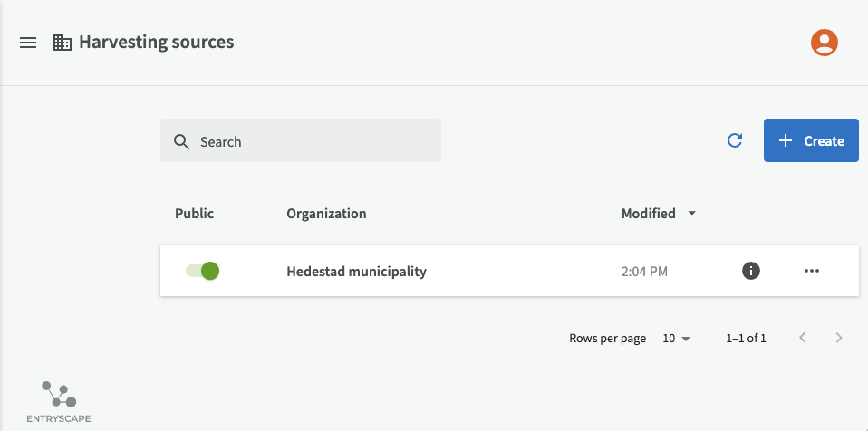This screenshot has width=868, height=431.
Task: Show info for Hedestad municipality
Action: point(750,271)
